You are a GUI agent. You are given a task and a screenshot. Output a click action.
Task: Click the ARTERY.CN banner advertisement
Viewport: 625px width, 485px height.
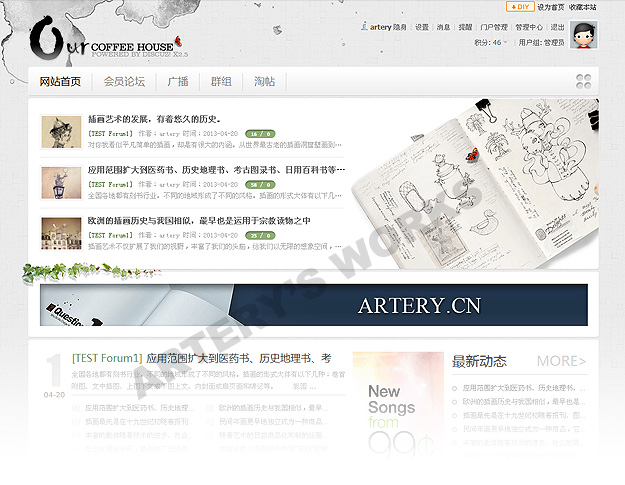314,305
